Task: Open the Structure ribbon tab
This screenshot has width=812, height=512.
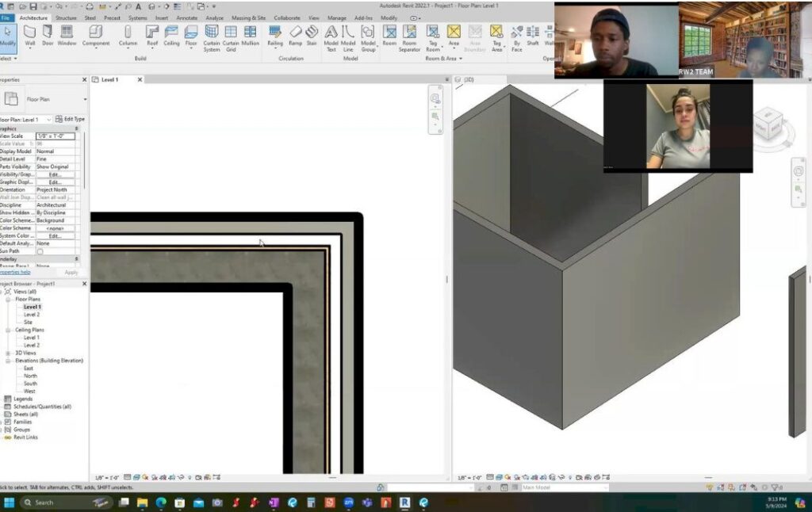Action: pyautogui.click(x=66, y=17)
